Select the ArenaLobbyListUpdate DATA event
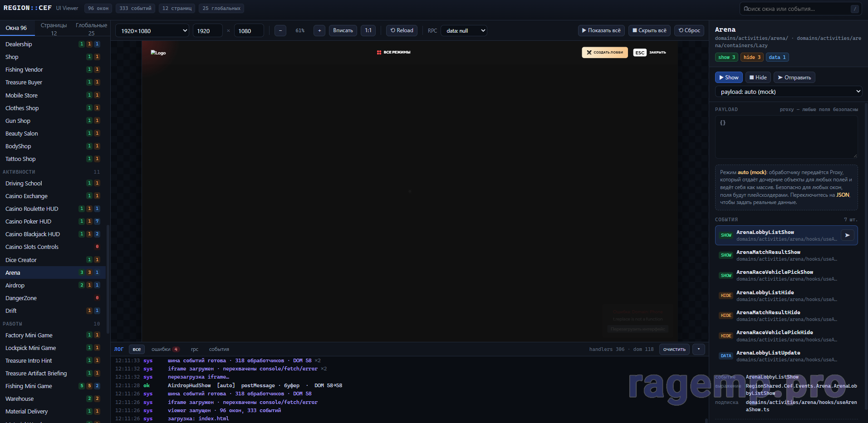 (786, 356)
